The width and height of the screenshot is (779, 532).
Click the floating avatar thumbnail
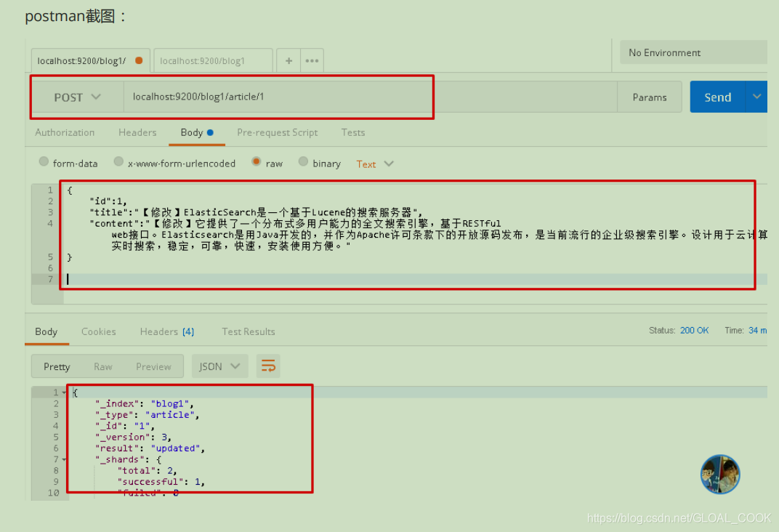pos(720,475)
